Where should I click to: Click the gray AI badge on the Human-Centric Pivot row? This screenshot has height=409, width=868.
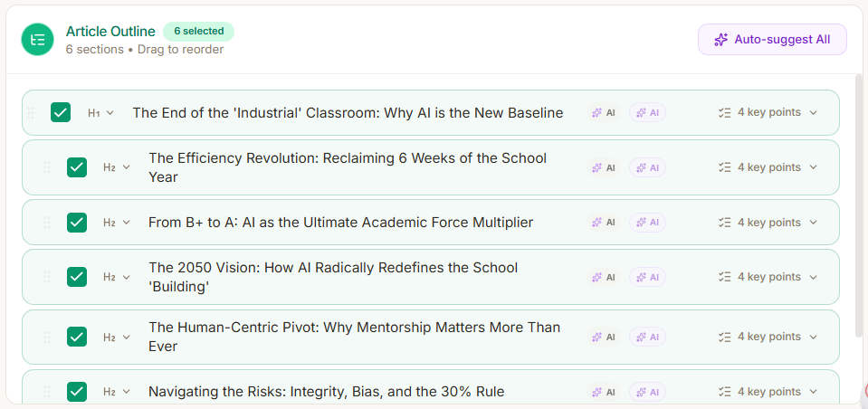(x=604, y=337)
